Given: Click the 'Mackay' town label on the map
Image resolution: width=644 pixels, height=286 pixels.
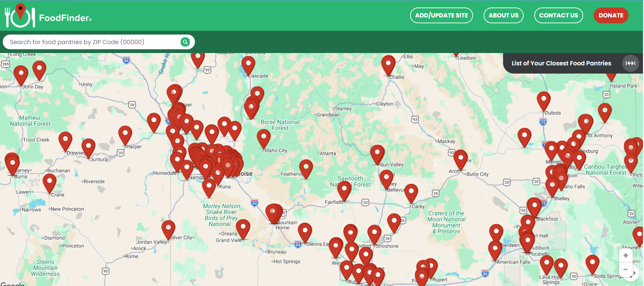Looking at the screenshot, I should (446, 141).
